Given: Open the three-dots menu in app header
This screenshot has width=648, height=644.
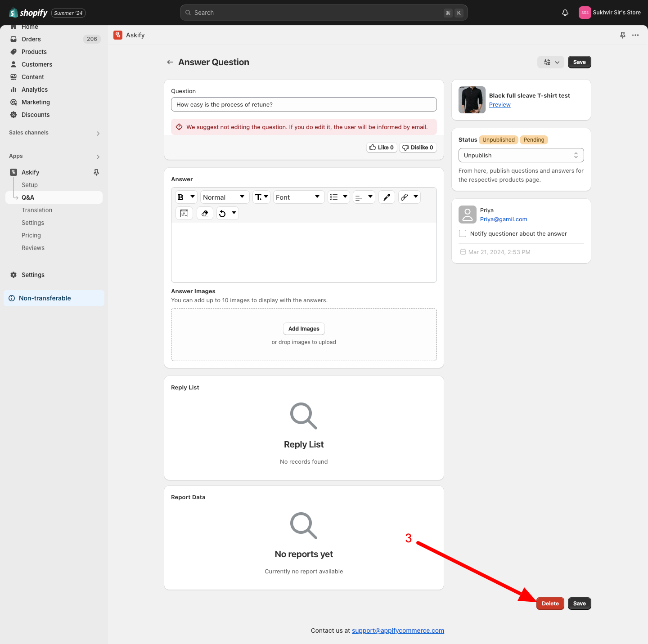Looking at the screenshot, I should (635, 35).
